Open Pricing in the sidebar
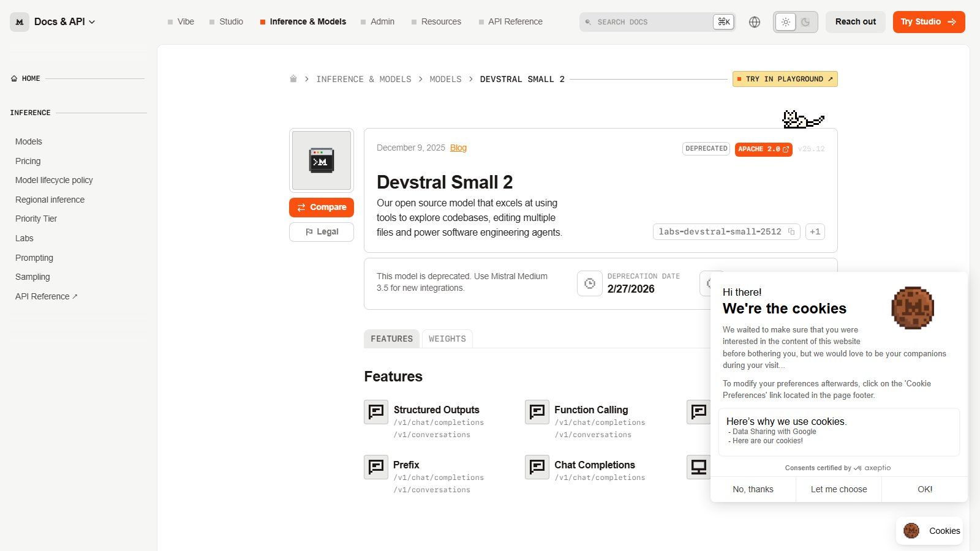 [x=28, y=161]
